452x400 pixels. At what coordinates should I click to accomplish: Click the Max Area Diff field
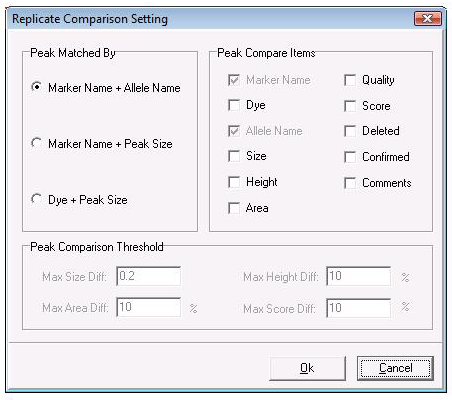click(x=149, y=307)
